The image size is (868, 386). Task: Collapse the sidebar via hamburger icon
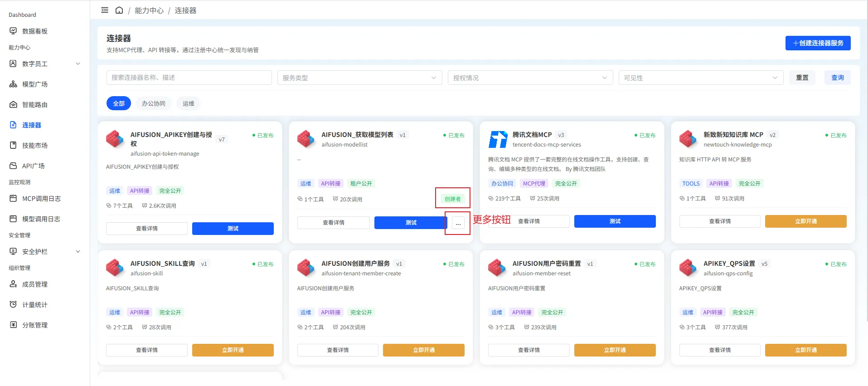pos(105,10)
